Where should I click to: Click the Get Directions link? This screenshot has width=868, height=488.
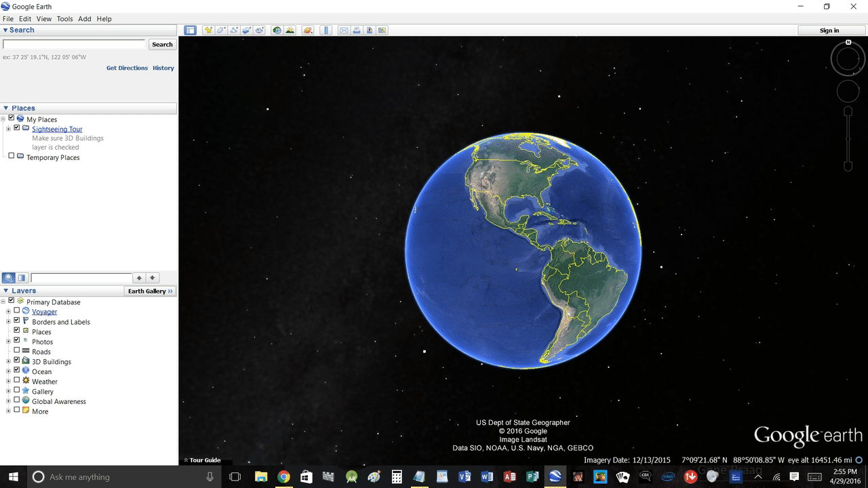point(127,68)
